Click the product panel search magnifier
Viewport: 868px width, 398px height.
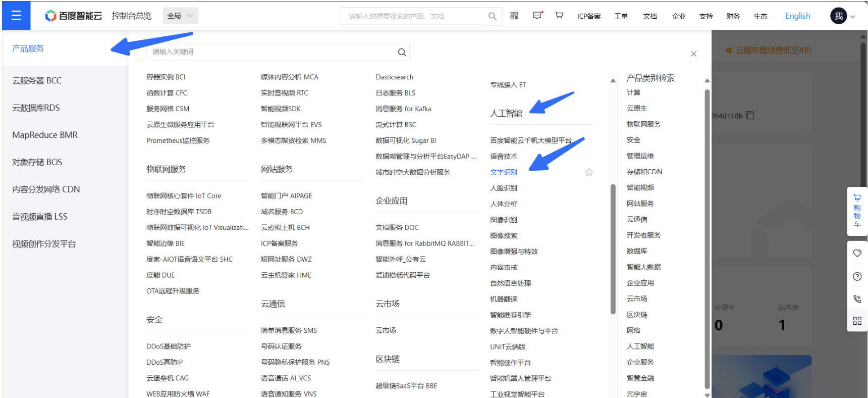402,52
